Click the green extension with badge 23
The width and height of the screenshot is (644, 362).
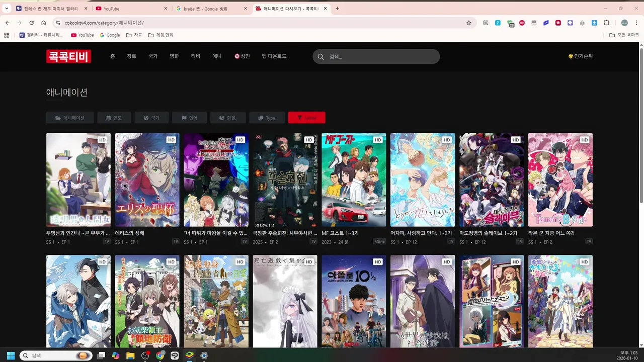[x=510, y=23]
